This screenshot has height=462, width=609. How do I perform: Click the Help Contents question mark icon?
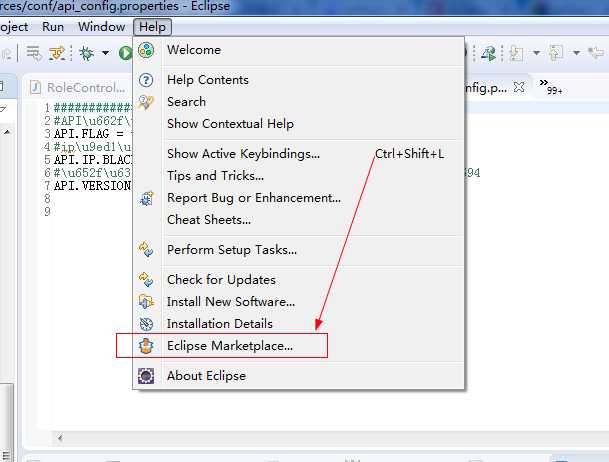[x=146, y=80]
